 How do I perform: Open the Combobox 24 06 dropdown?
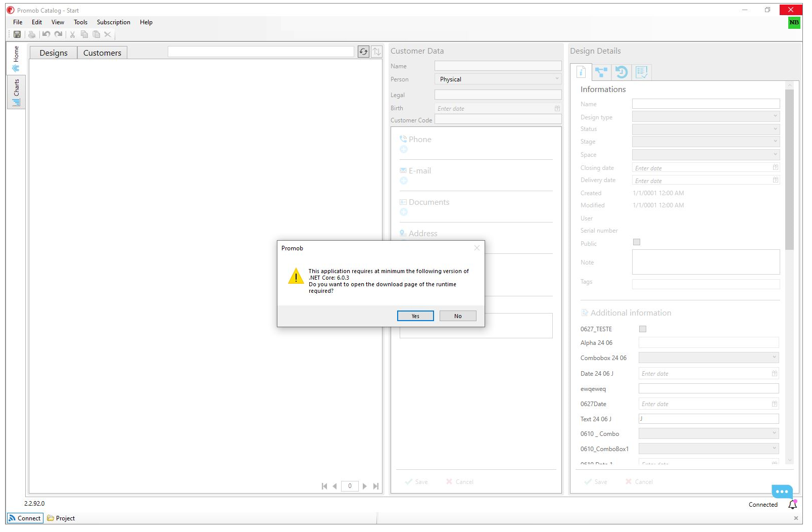click(x=709, y=358)
